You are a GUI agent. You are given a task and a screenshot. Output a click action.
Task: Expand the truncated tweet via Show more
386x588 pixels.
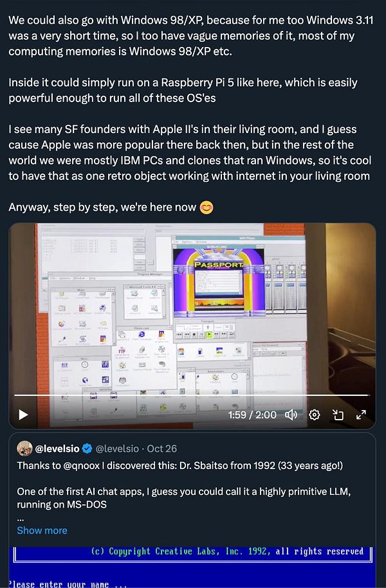tap(42, 530)
